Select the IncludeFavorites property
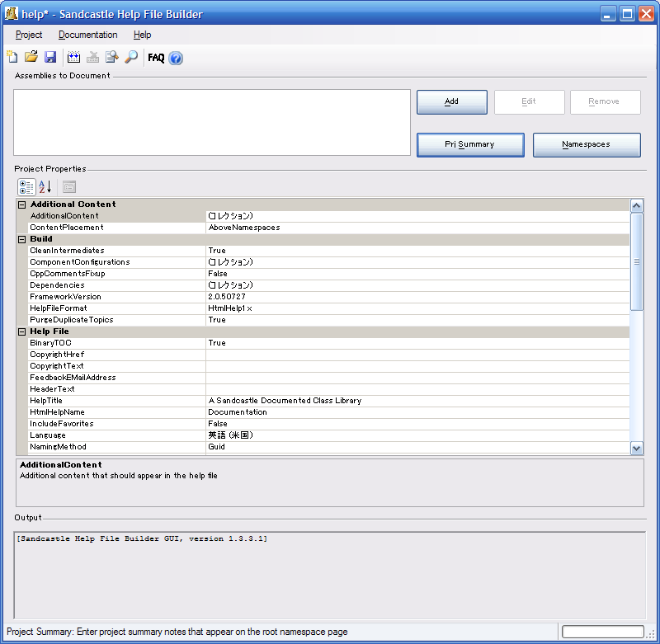 click(x=116, y=424)
